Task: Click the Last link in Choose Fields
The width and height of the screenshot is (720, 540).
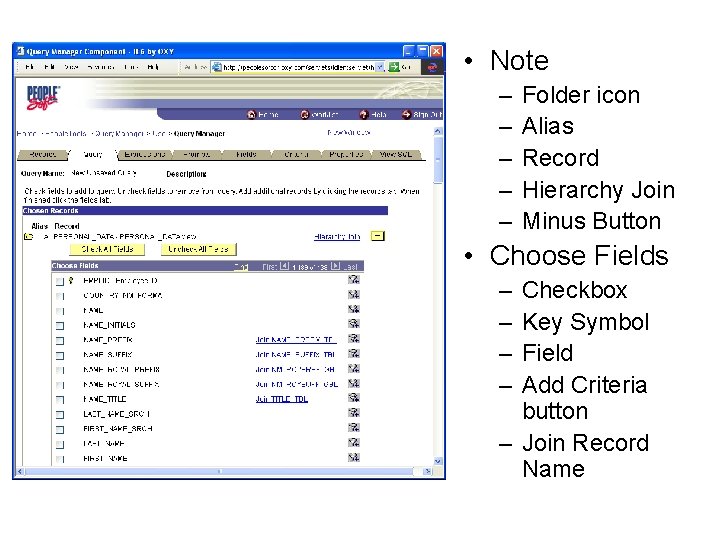Action: [350, 266]
